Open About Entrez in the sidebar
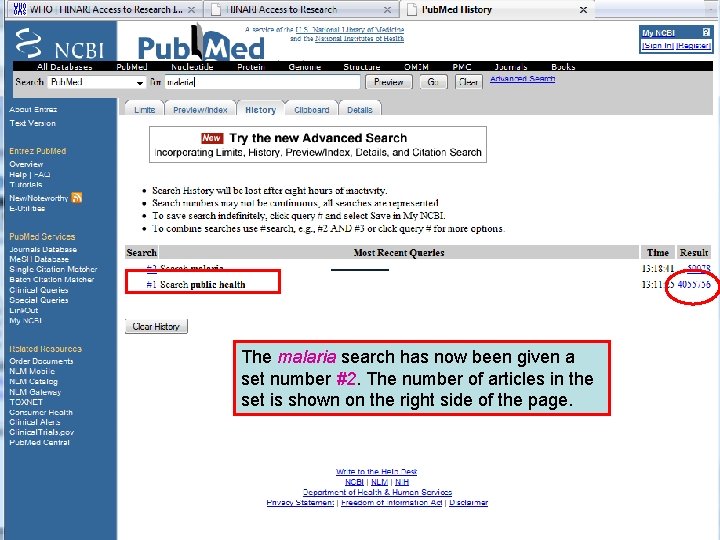 point(33,109)
